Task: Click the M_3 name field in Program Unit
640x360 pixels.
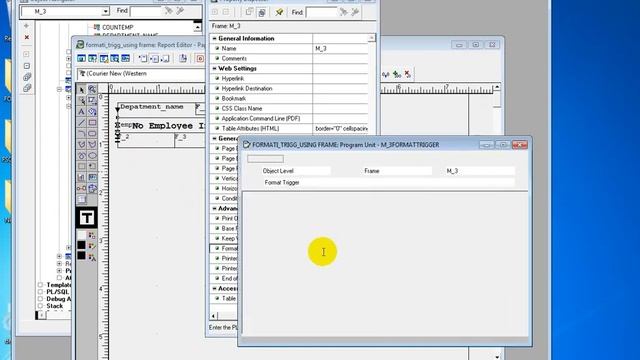Action: 480,171
